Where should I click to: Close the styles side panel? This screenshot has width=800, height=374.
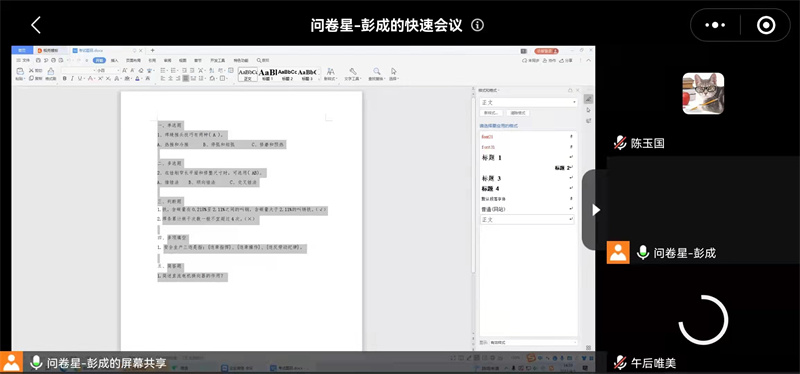(x=578, y=90)
